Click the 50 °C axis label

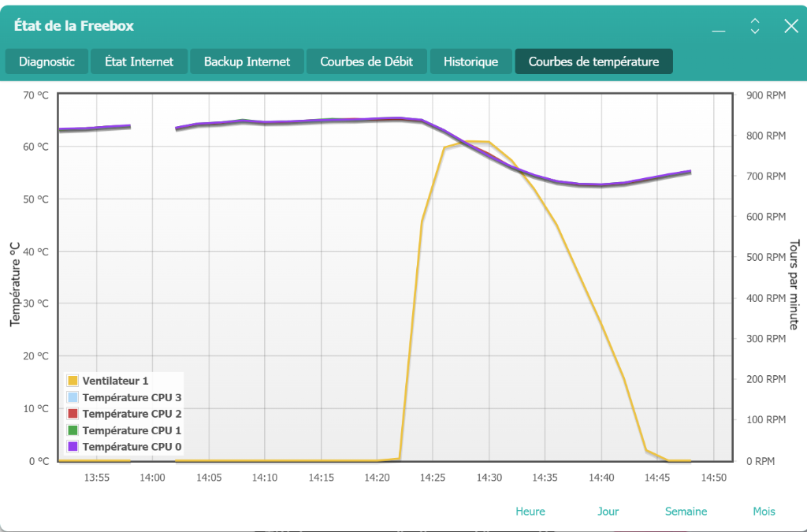tap(36, 199)
